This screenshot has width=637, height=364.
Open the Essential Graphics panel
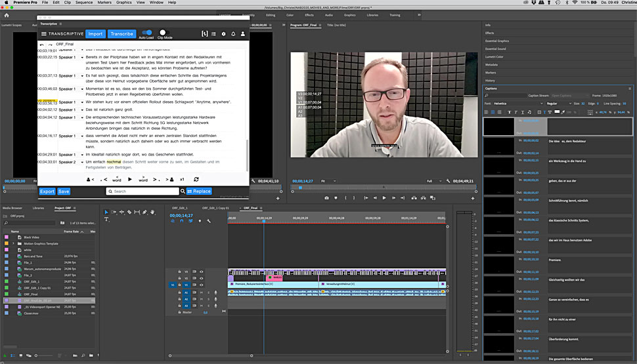coord(497,41)
